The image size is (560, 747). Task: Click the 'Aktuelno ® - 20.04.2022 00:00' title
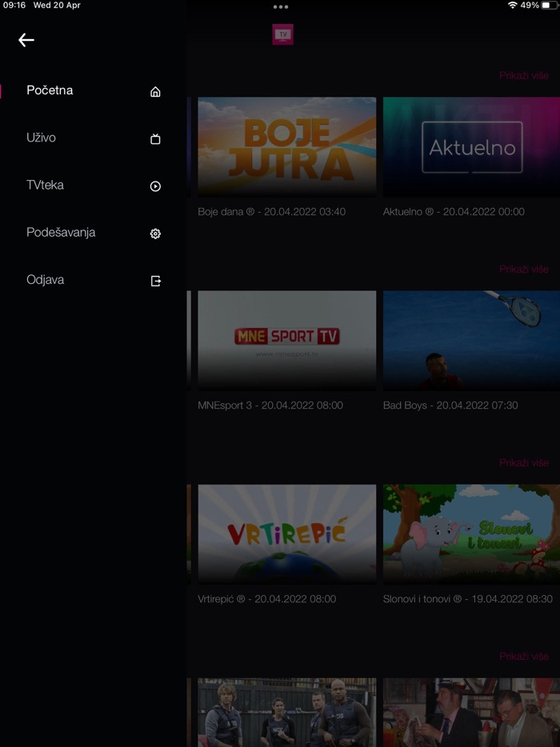pyautogui.click(x=454, y=211)
